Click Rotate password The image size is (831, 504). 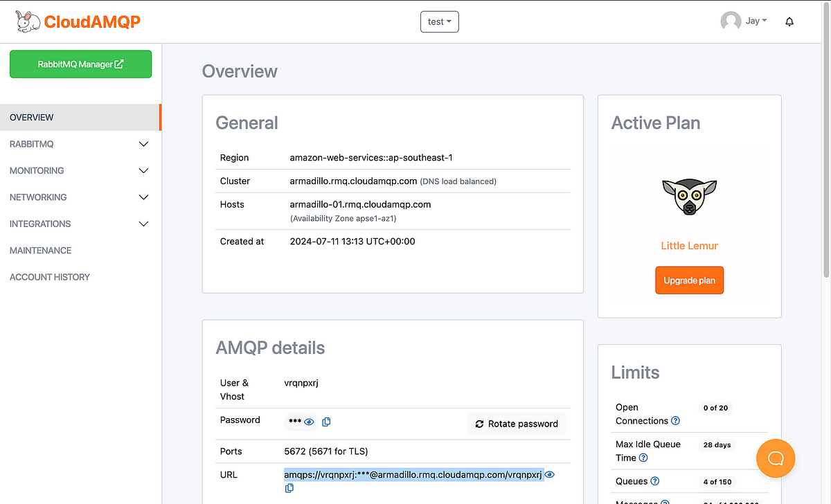point(517,423)
